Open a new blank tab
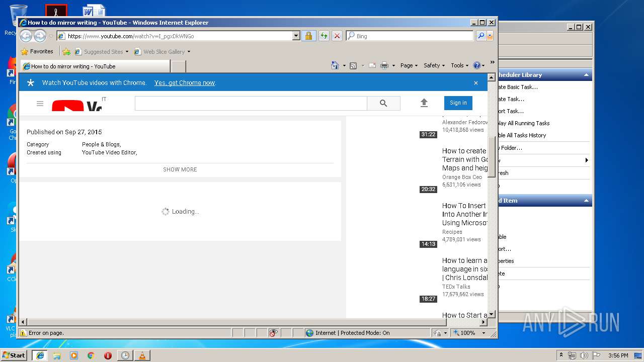Image resolution: width=644 pixels, height=362 pixels. (x=179, y=66)
